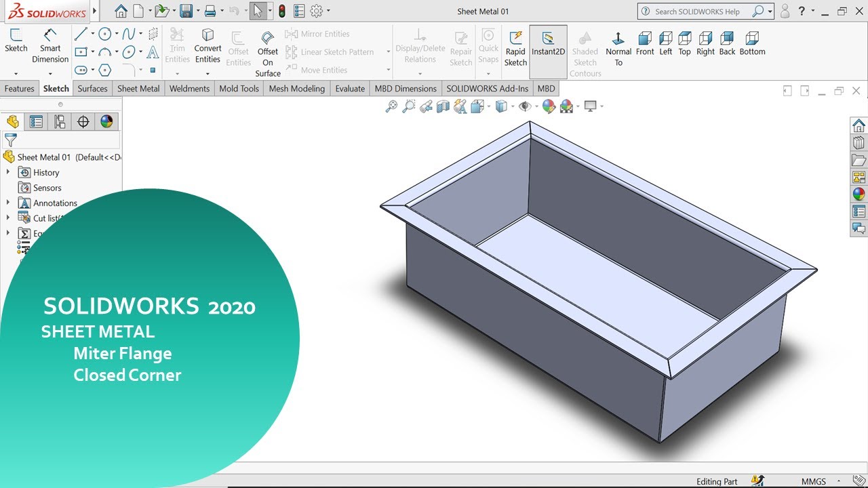Open the ConfigurationManager tab icon
The width and height of the screenshot is (868, 488).
tap(60, 121)
